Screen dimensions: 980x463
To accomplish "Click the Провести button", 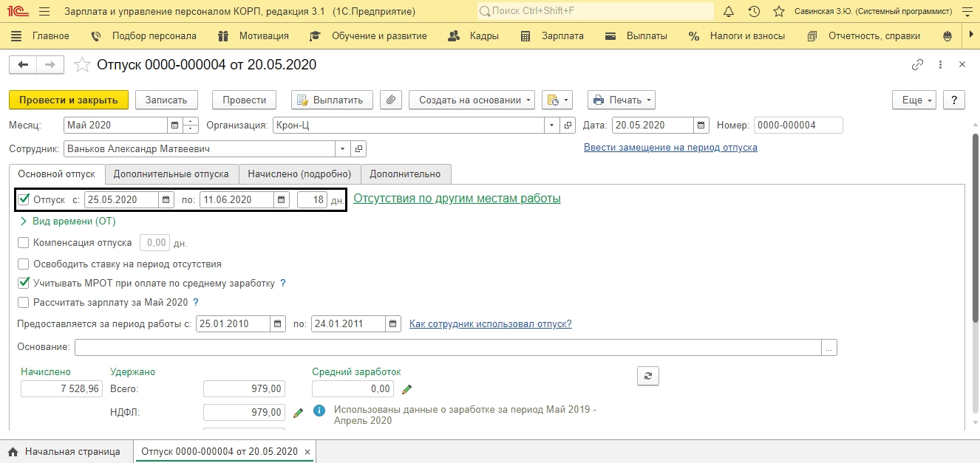I will coord(244,100).
